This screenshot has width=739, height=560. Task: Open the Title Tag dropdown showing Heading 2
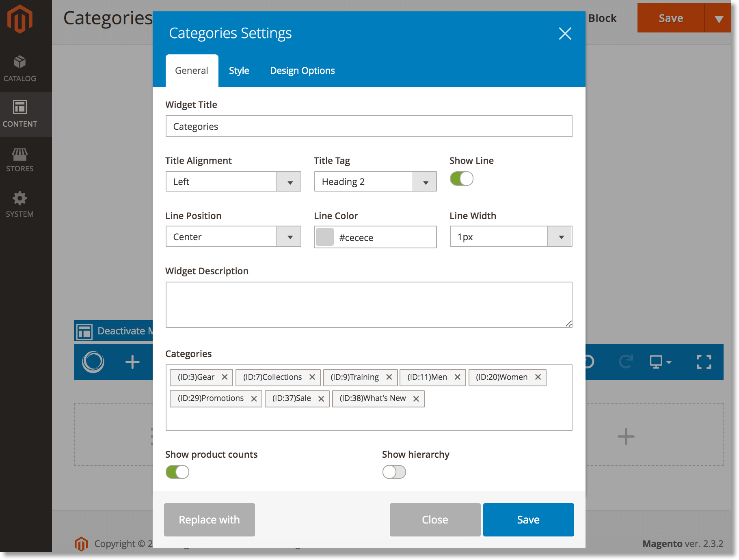tap(425, 181)
